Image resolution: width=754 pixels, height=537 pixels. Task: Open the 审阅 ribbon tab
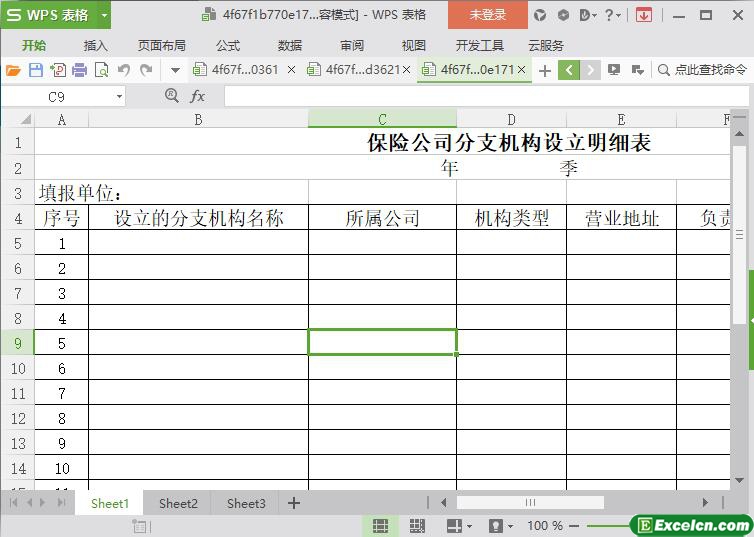[352, 46]
